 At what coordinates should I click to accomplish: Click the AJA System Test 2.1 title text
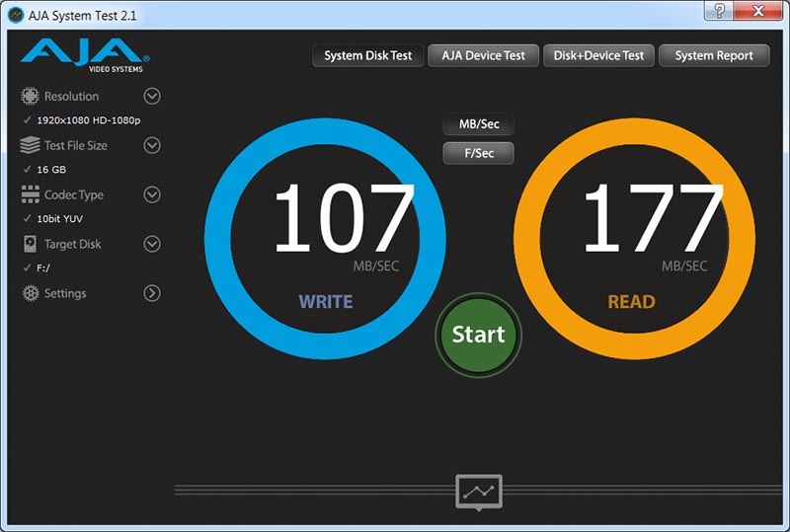tap(82, 16)
